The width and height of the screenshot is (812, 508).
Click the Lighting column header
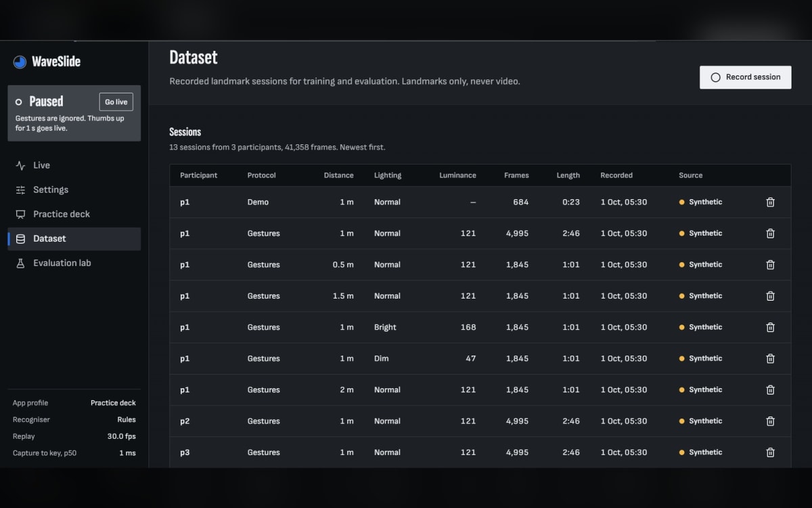pos(388,175)
